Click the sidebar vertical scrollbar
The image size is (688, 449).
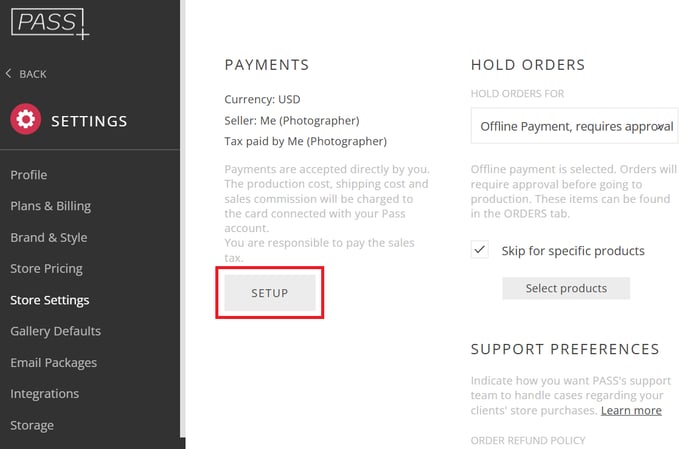click(x=183, y=219)
